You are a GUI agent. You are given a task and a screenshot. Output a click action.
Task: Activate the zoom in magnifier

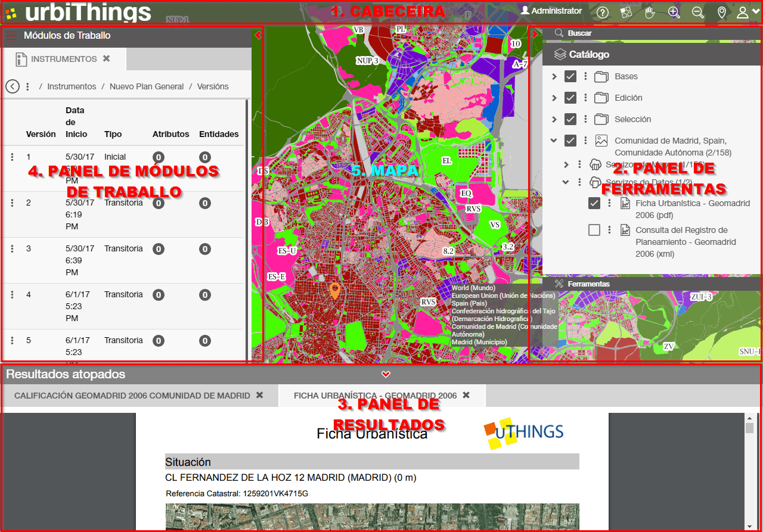tap(674, 12)
